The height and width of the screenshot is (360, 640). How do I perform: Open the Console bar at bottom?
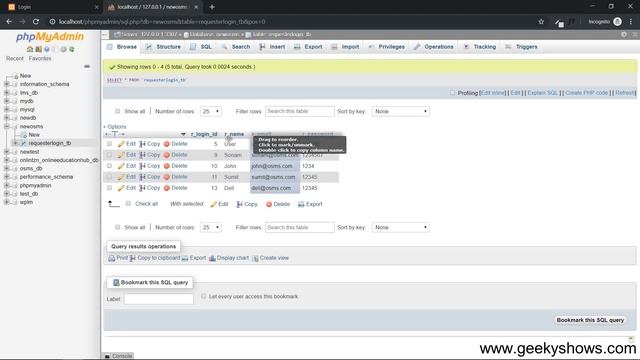click(118, 356)
